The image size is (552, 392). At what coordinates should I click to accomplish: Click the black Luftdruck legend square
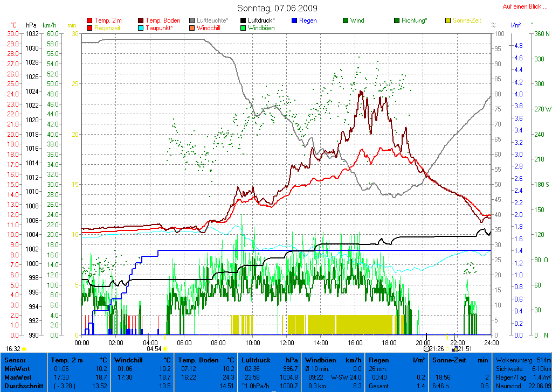(244, 20)
